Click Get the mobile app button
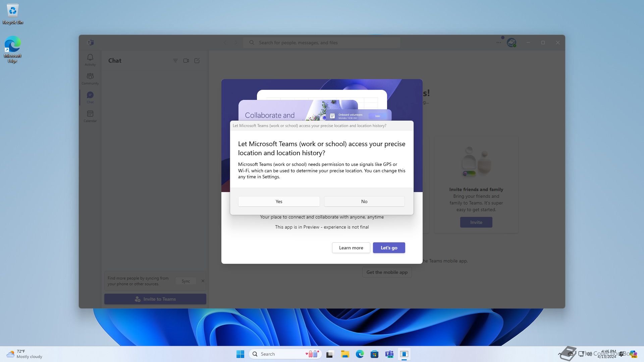This screenshot has height=362, width=644. point(387,272)
